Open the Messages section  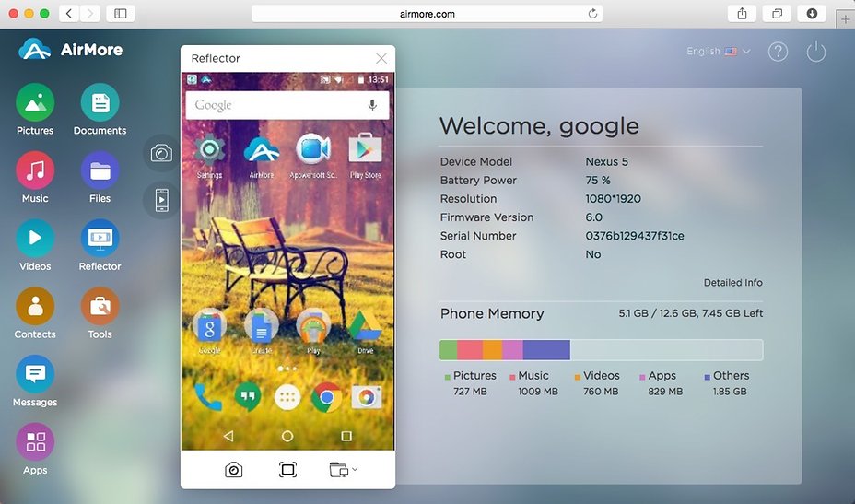35,381
